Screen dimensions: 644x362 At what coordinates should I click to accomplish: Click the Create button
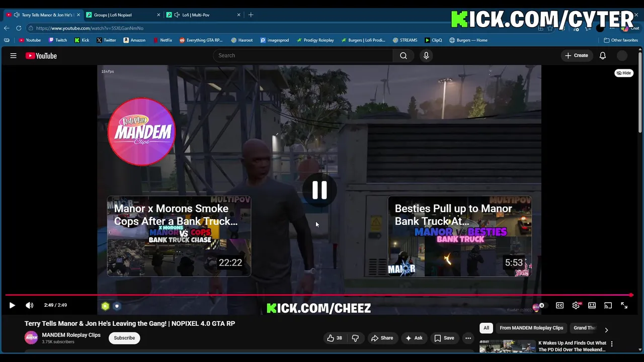[577, 56]
